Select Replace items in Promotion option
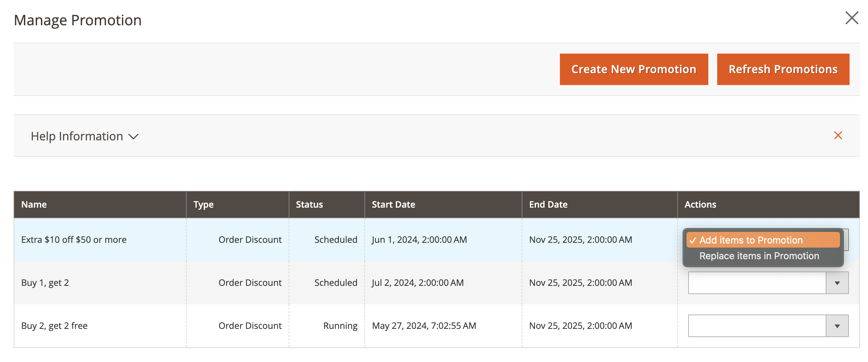 759,256
